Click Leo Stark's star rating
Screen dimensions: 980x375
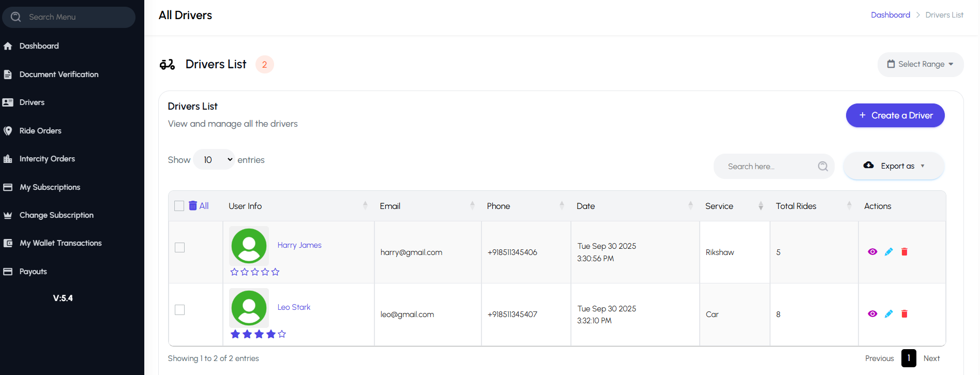(x=258, y=334)
